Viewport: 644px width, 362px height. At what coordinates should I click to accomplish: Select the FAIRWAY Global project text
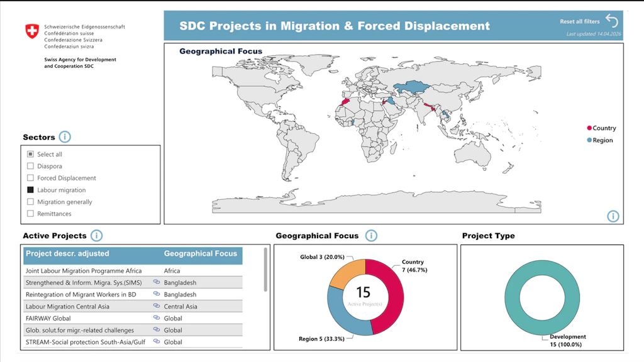click(48, 318)
